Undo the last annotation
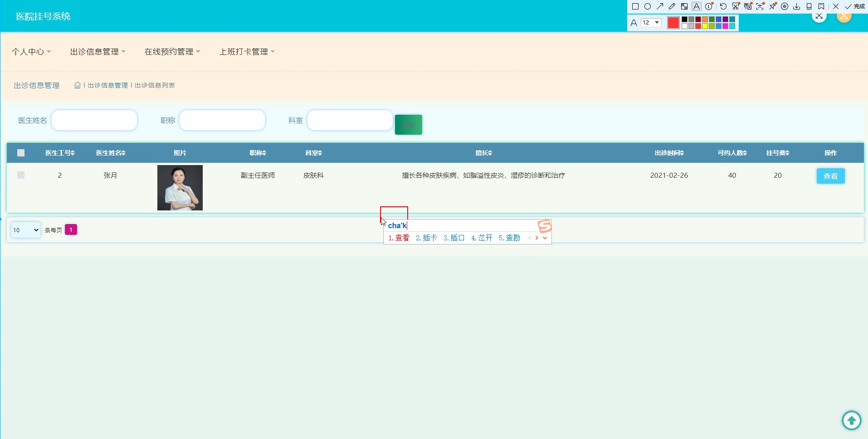Image resolution: width=868 pixels, height=439 pixels. (x=723, y=6)
